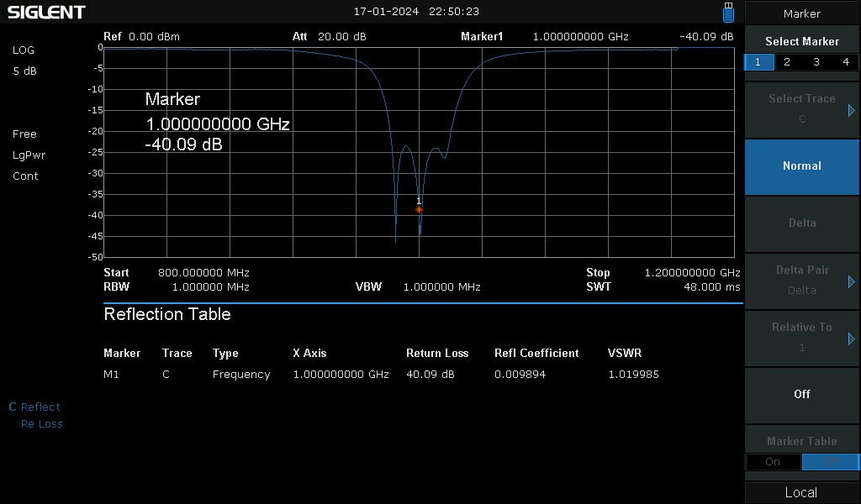Click the Re Loss label
The height and width of the screenshot is (504, 861).
(x=42, y=424)
